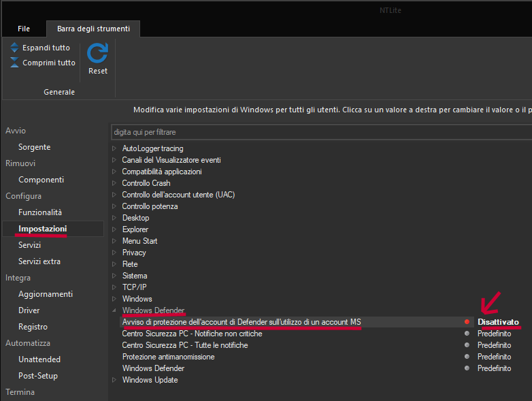Screen dimensions: 532x401
Task: Expand the Windows Update node arrow
Action: click(x=114, y=380)
